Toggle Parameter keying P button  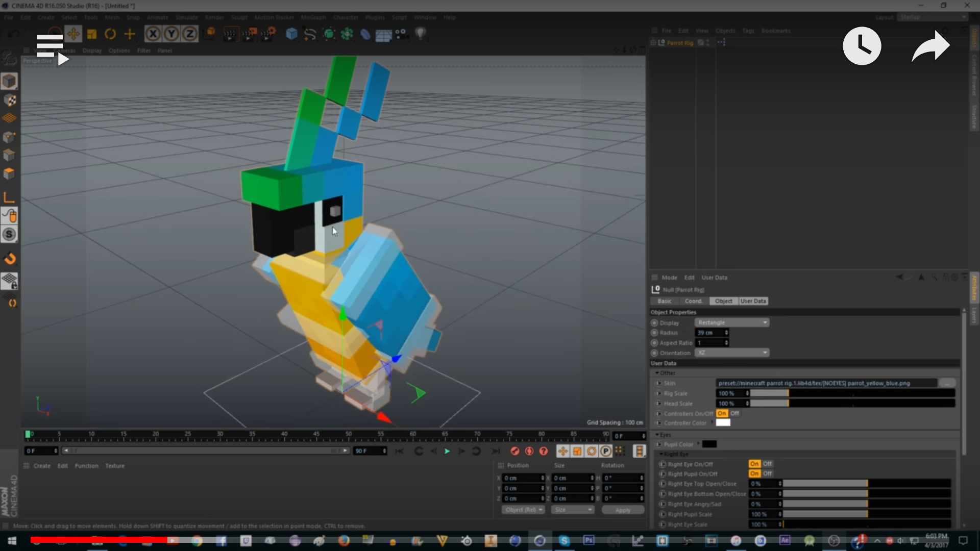point(606,451)
